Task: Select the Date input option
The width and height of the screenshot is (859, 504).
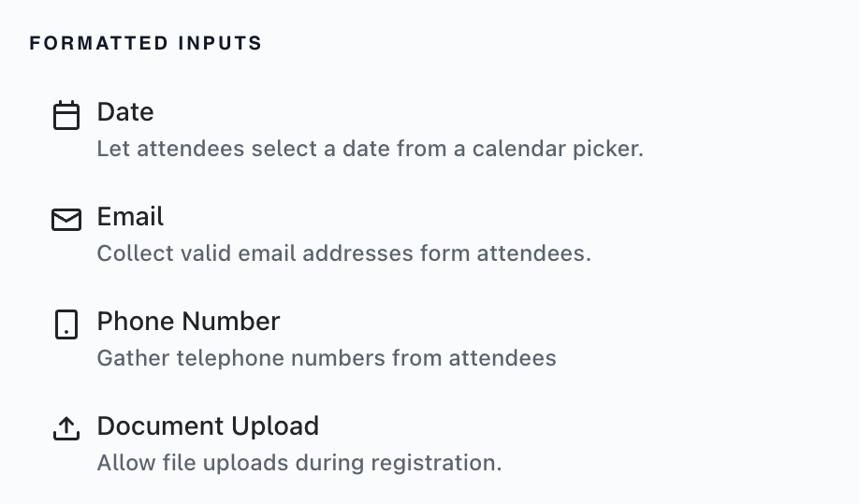Action: (348, 130)
